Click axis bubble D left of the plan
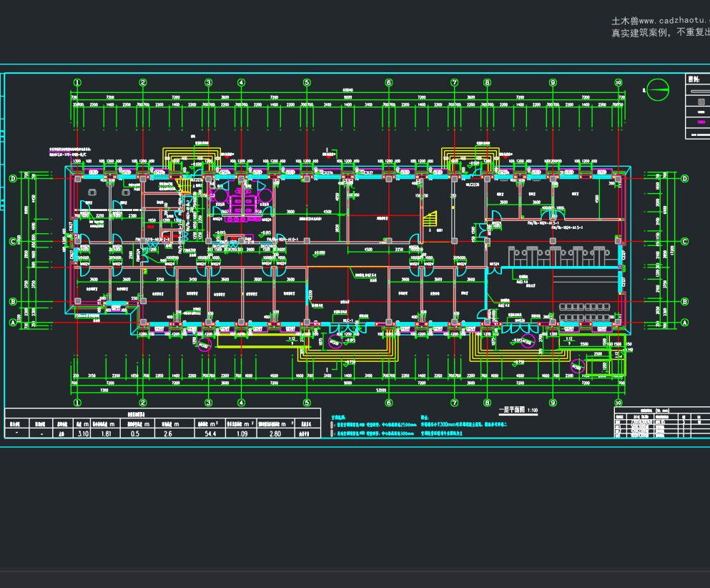Image resolution: width=710 pixels, height=588 pixels. point(13,179)
